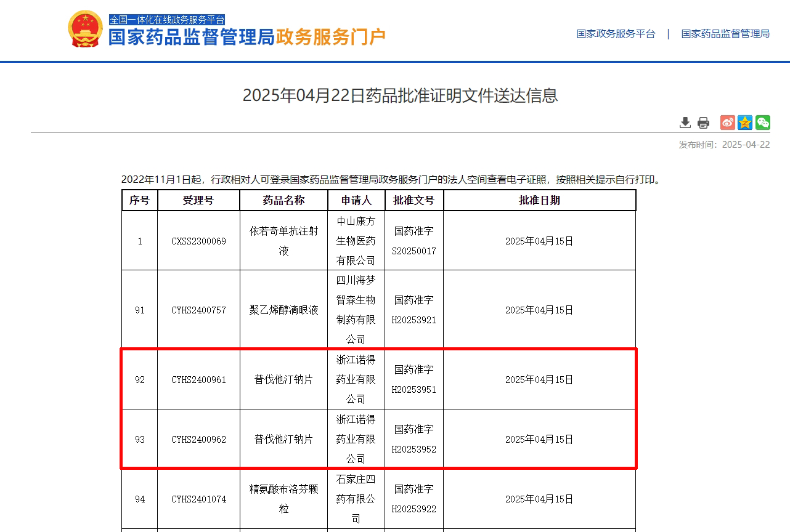Click the national emblem logo
This screenshot has width=790, height=532.
pyautogui.click(x=85, y=29)
